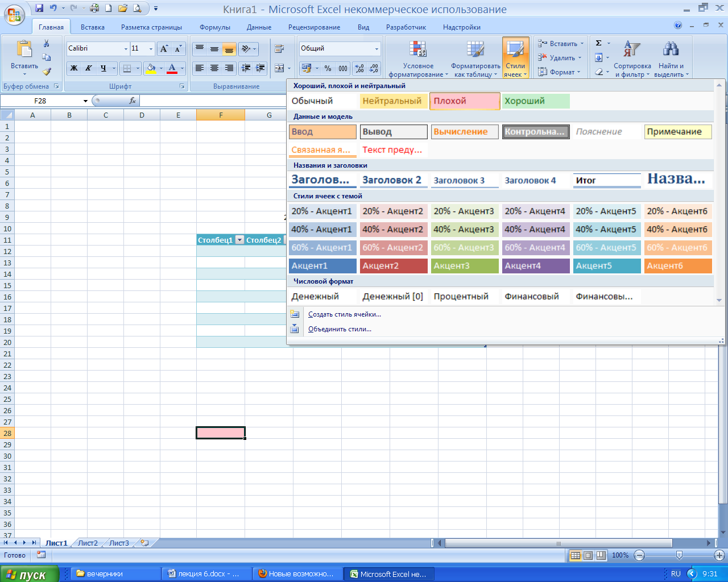Switch to Формулы tab

tap(215, 27)
